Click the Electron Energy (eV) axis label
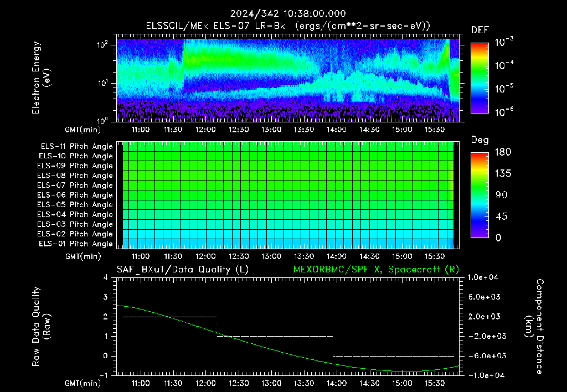 pyautogui.click(x=41, y=78)
